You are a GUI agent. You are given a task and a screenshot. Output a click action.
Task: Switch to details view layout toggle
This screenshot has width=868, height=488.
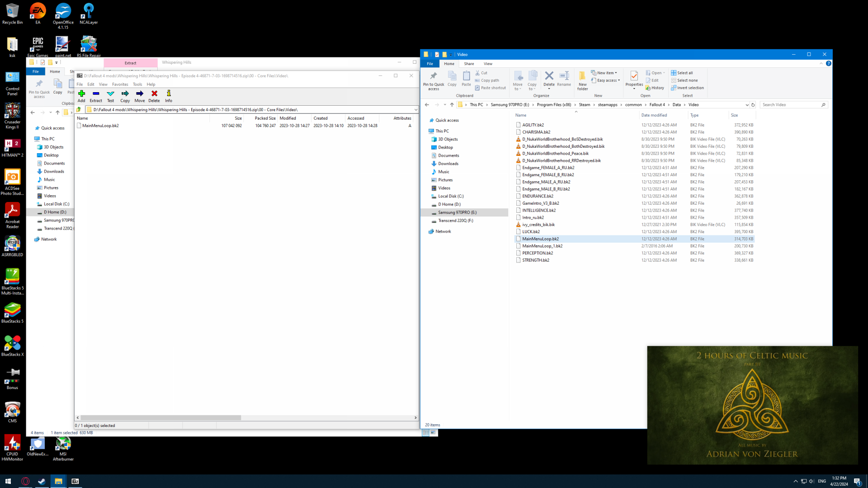point(426,432)
